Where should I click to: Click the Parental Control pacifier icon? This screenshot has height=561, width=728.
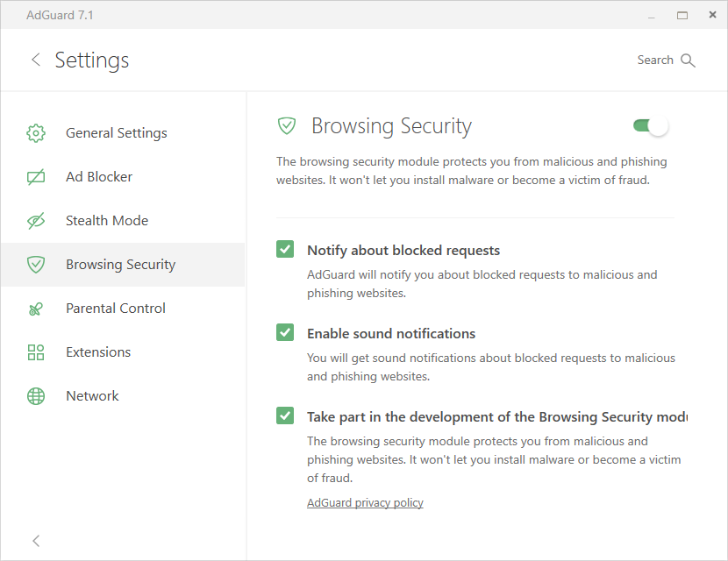click(x=36, y=309)
